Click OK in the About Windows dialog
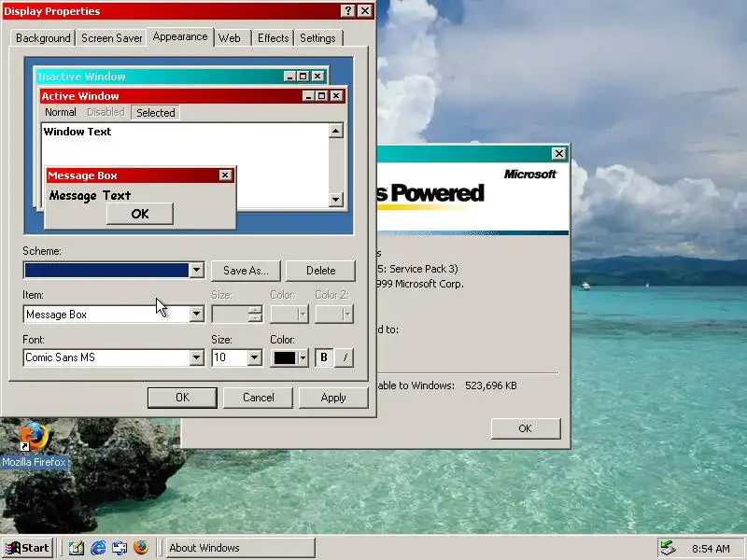Screen dimensions: 747x560 526,428
